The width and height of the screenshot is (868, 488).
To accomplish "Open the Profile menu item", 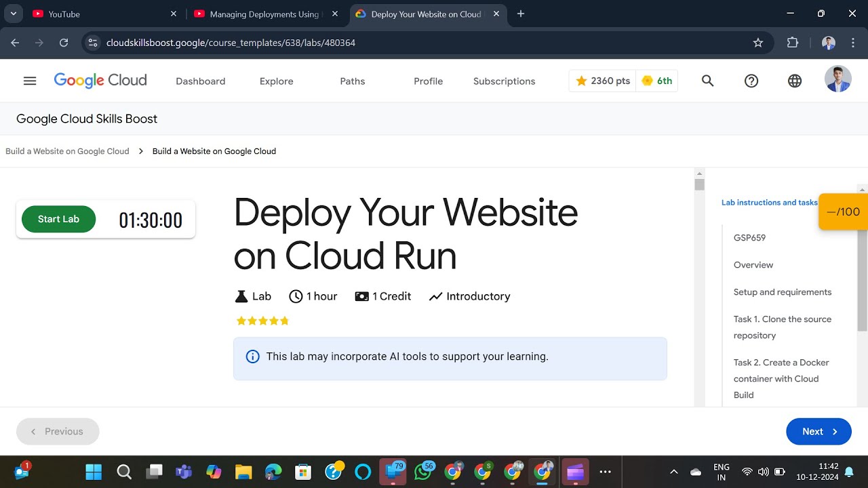I will [429, 81].
